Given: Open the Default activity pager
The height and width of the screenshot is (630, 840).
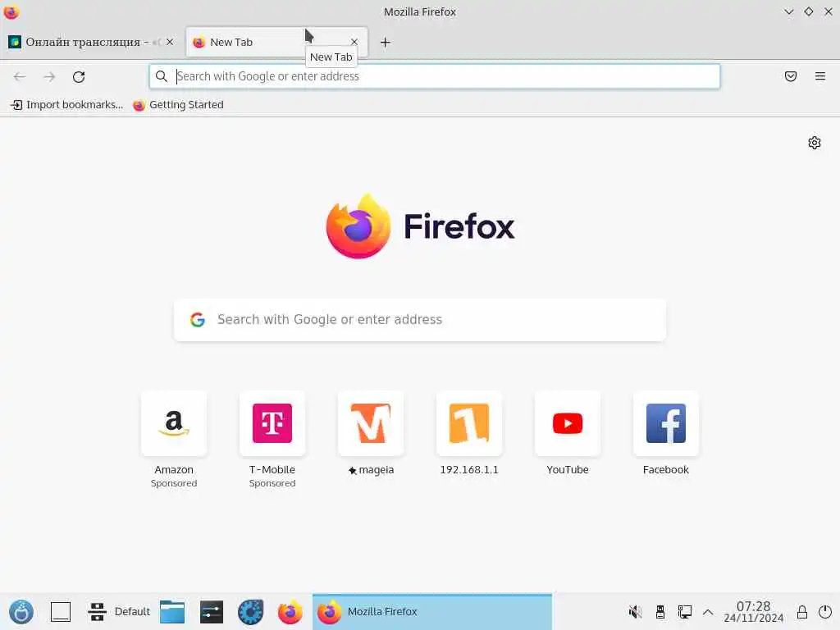Looking at the screenshot, I should pyautogui.click(x=118, y=612).
